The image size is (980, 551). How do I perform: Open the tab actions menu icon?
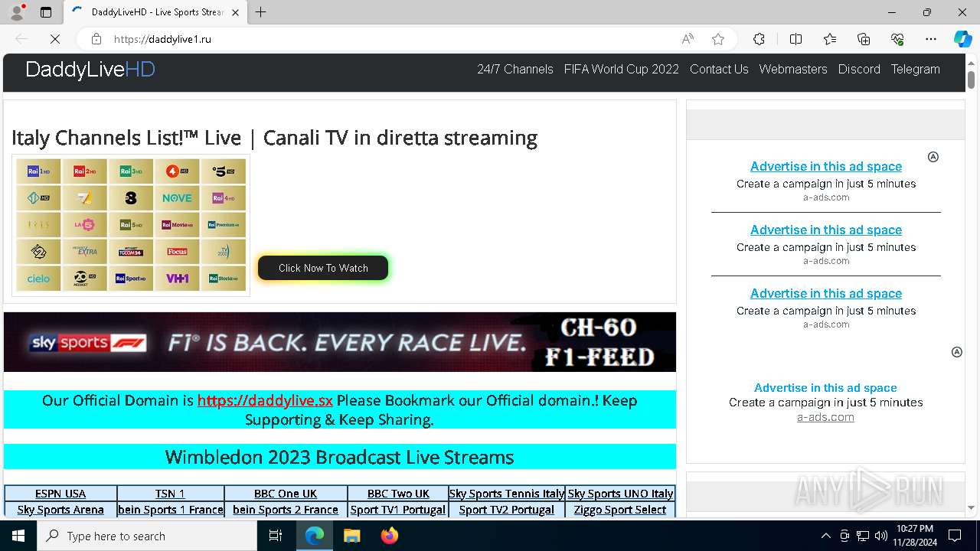click(46, 12)
